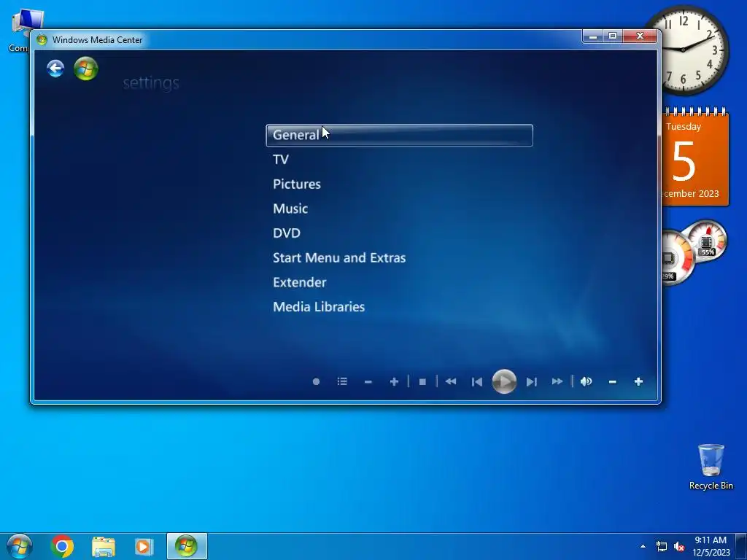Click the Record dot button
Viewport: 747px width, 560px height.
(316, 381)
